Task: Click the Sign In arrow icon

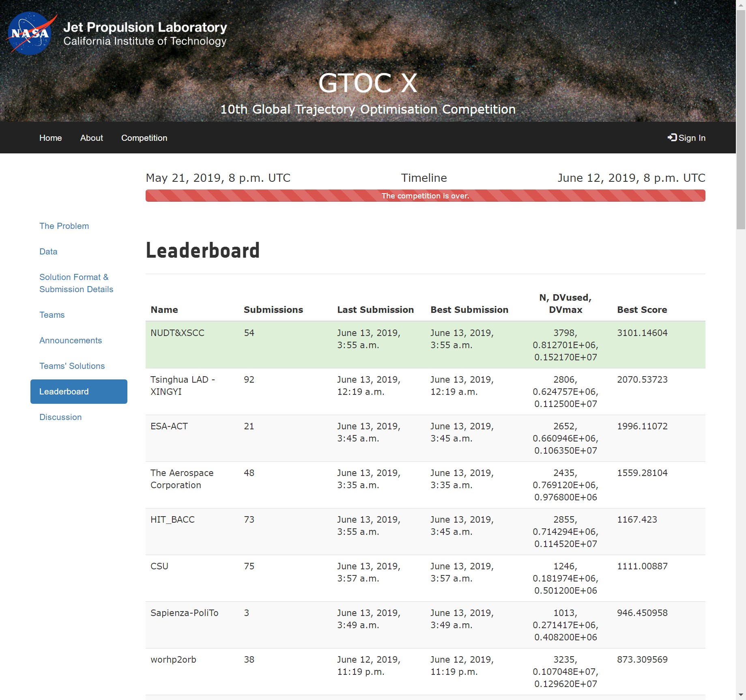Action: (672, 138)
